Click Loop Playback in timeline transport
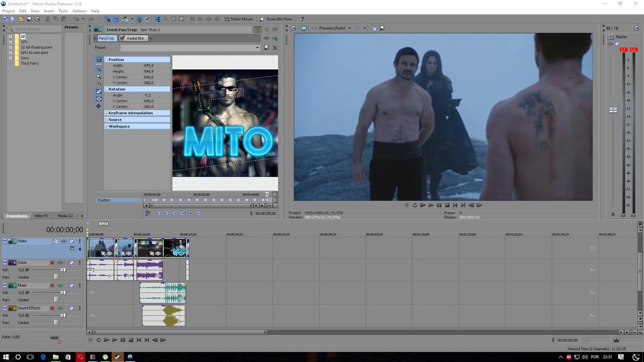Viewport: 644px width, 362px height. [x=98, y=340]
